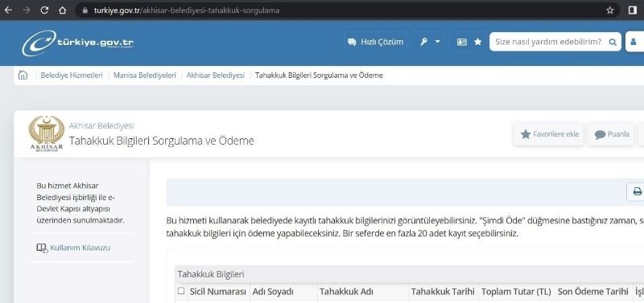Click the türkiye.gov.tr logo
The width and height of the screenshot is (644, 303).
click(x=77, y=43)
